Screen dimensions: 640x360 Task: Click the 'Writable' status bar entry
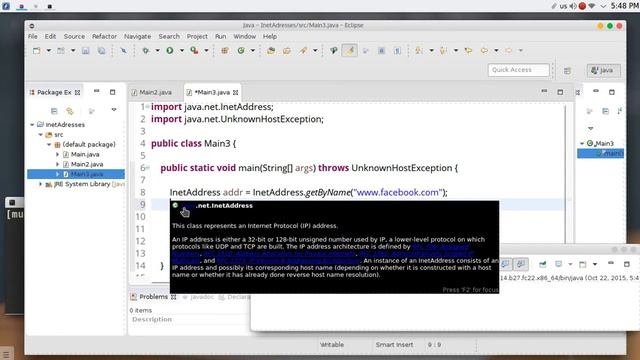click(332, 344)
